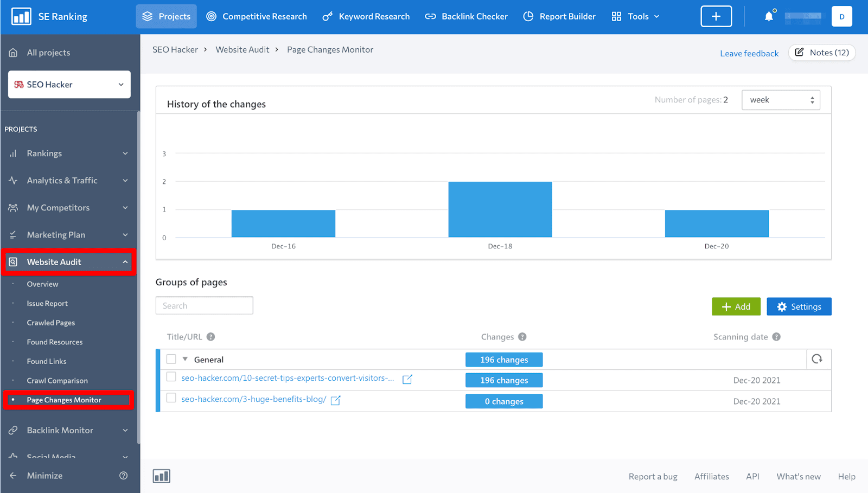Click the footer SE Ranking chart icon
This screenshot has width=868, height=493.
[x=162, y=476]
